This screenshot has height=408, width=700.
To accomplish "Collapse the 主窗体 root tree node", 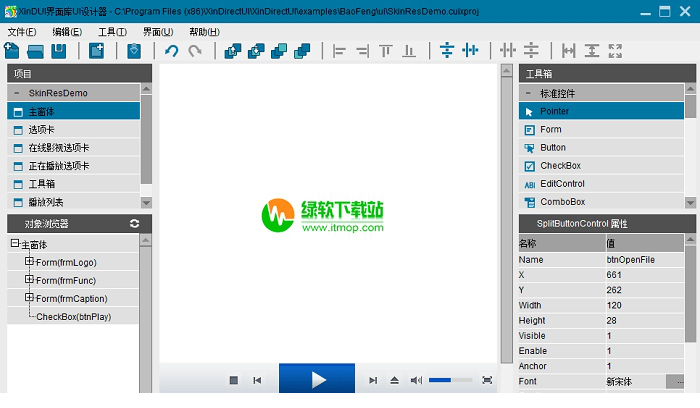I will (14, 244).
